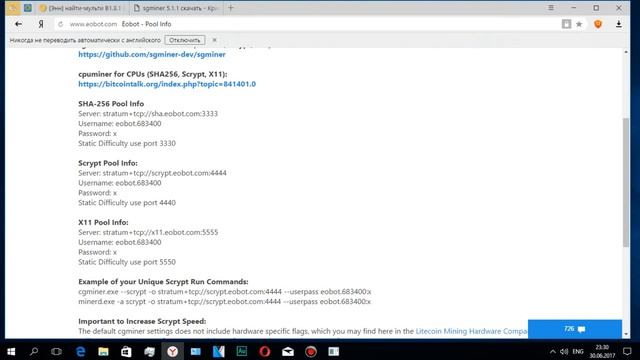The height and width of the screenshot is (360, 640).
Task: Switch to Yandex Browser in the taskbar
Action: (x=172, y=351)
